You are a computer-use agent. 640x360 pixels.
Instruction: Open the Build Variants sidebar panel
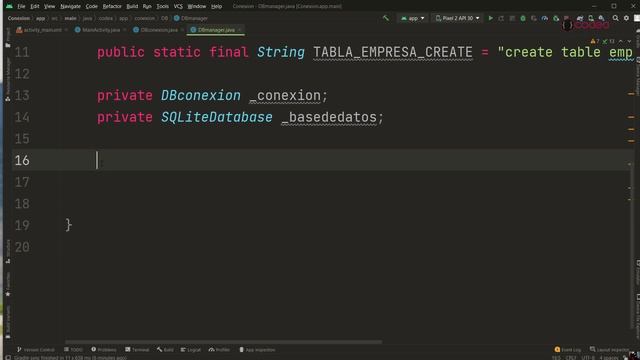8,322
